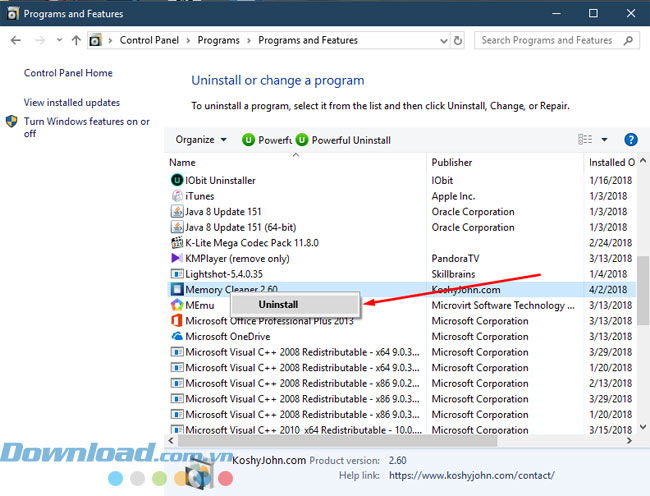650x496 pixels.
Task: Open the Organize dropdown menu
Action: tap(201, 140)
